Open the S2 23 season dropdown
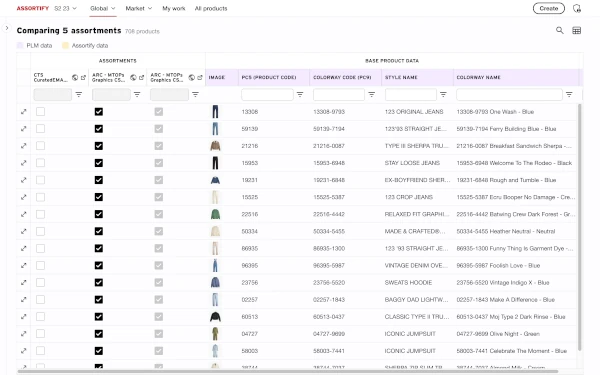600x375 pixels. 65,8
